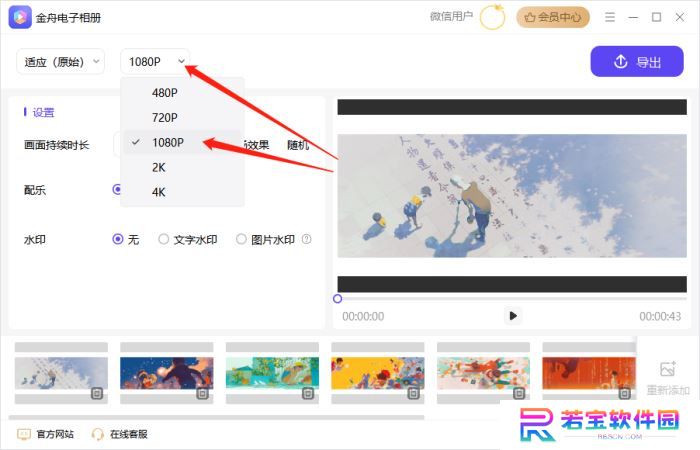The height and width of the screenshot is (450, 700).
Task: Expand the 适应（原始） aspect dropdown
Action: tap(61, 62)
